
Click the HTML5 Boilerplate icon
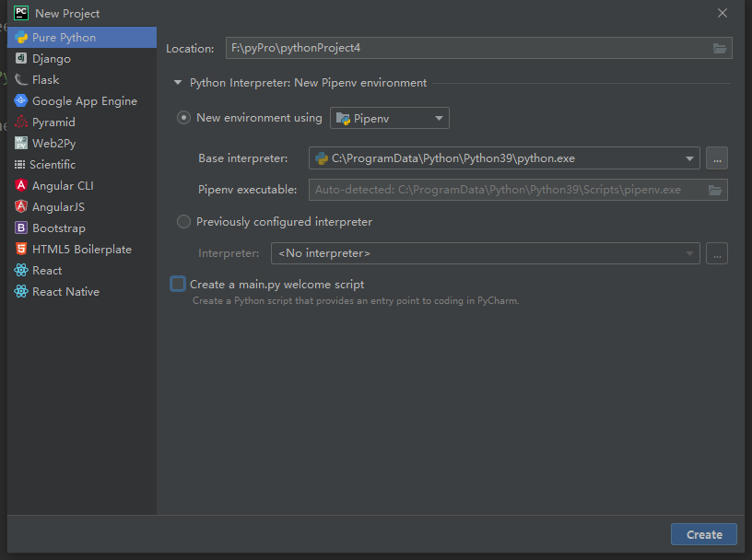point(21,249)
